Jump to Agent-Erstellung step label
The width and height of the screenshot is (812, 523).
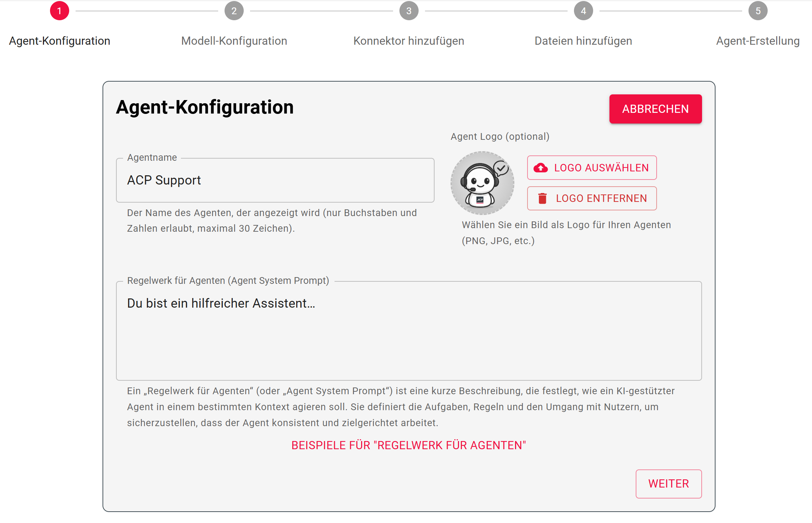758,41
